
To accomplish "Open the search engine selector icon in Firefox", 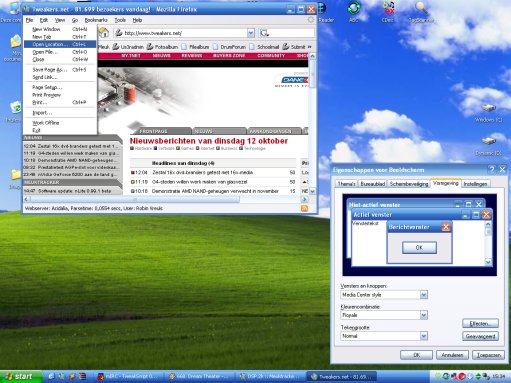I will 264,33.
